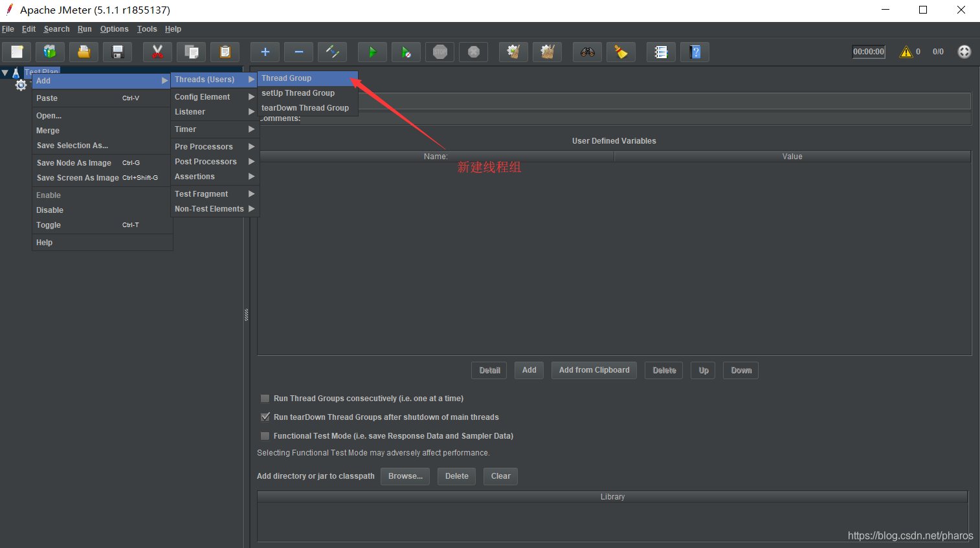This screenshot has height=548, width=980.
Task: Expand the Non-Test Elements submenu
Action: click(214, 209)
